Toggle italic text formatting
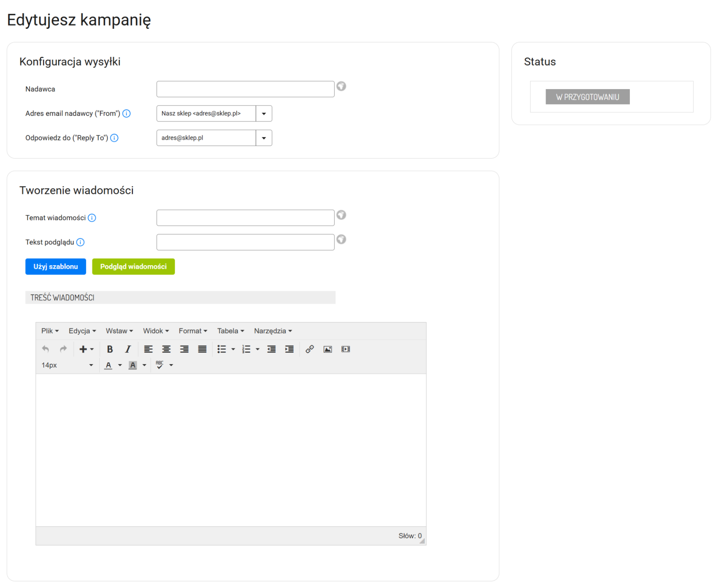The image size is (719, 588). click(128, 349)
